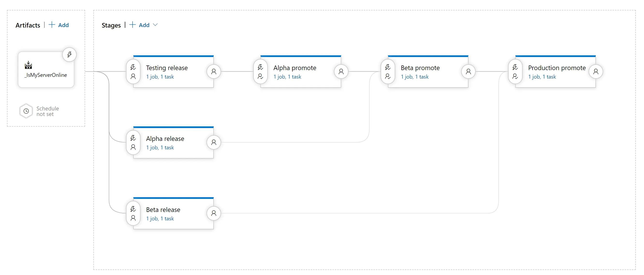Open pre-deployment approvals for Alpha release
This screenshot has height=275, width=644.
click(x=133, y=147)
